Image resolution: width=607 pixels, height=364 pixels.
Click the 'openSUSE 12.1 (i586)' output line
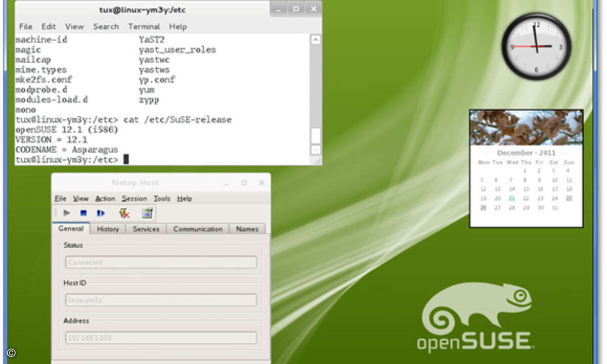point(67,130)
